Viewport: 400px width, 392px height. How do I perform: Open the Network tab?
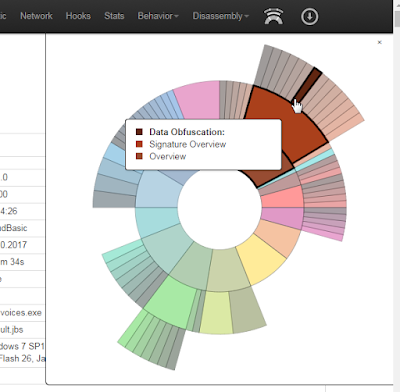click(x=36, y=16)
